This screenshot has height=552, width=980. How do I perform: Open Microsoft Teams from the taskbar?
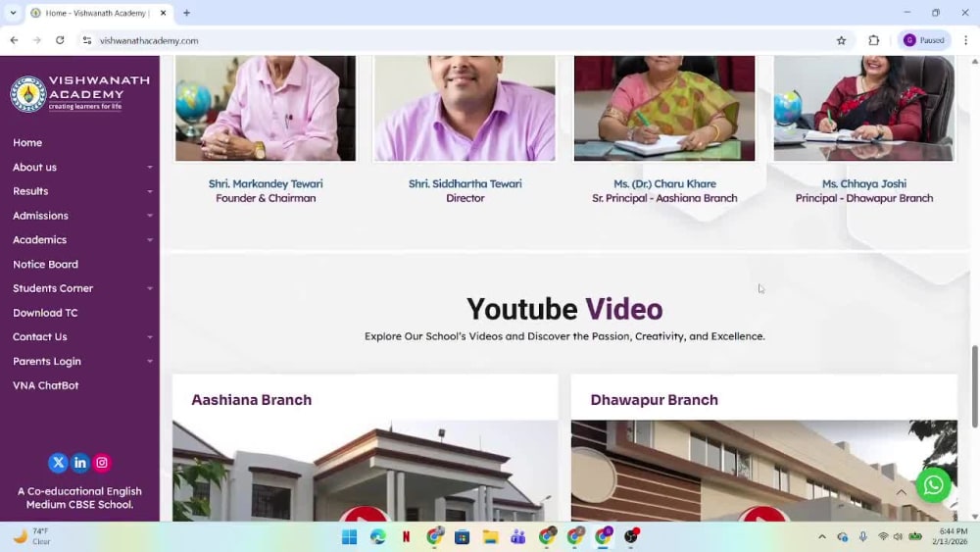[x=518, y=536]
